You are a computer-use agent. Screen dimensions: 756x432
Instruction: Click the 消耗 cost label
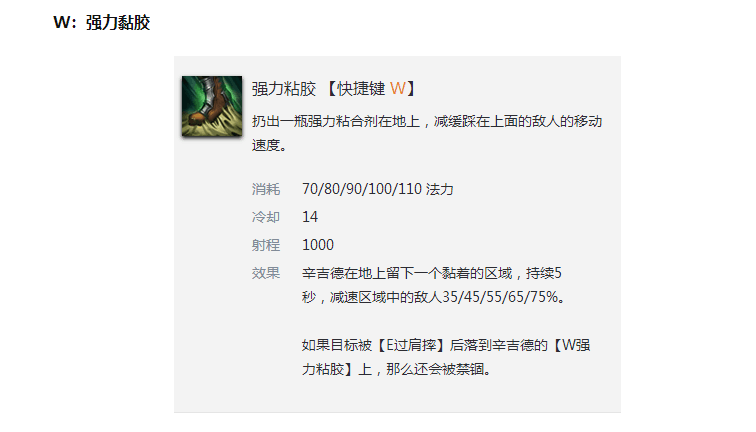(x=266, y=189)
